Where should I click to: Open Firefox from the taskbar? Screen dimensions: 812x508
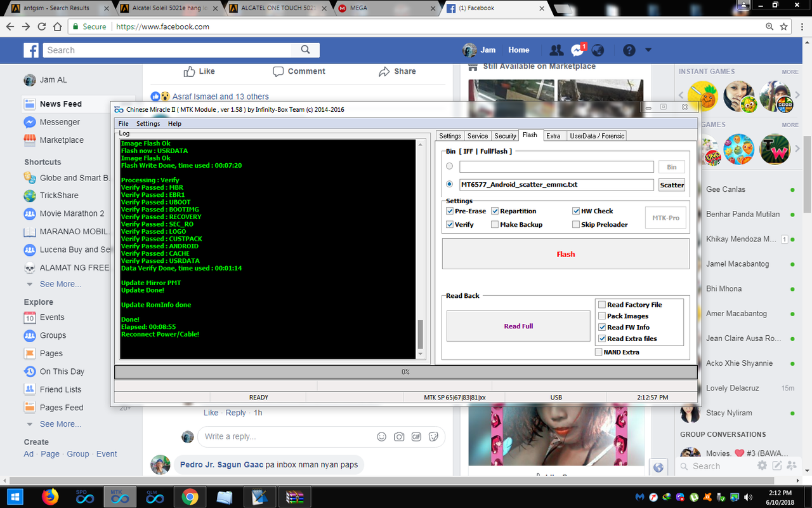click(50, 496)
